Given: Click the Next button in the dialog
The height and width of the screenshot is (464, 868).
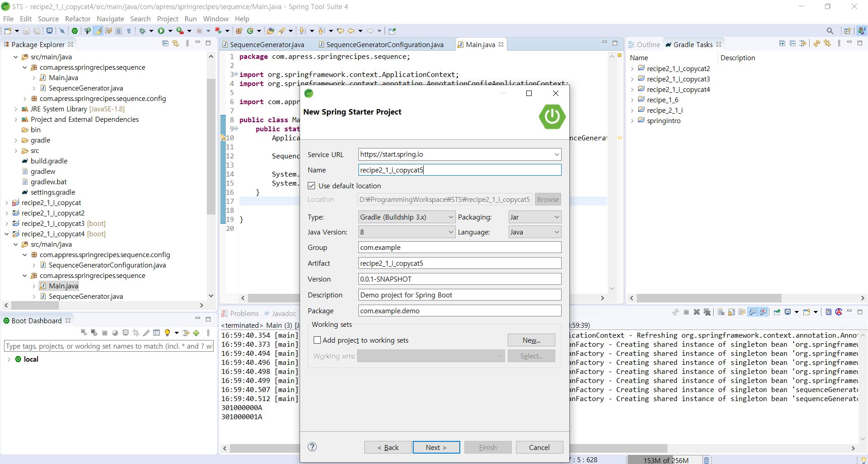Looking at the screenshot, I should [436, 447].
